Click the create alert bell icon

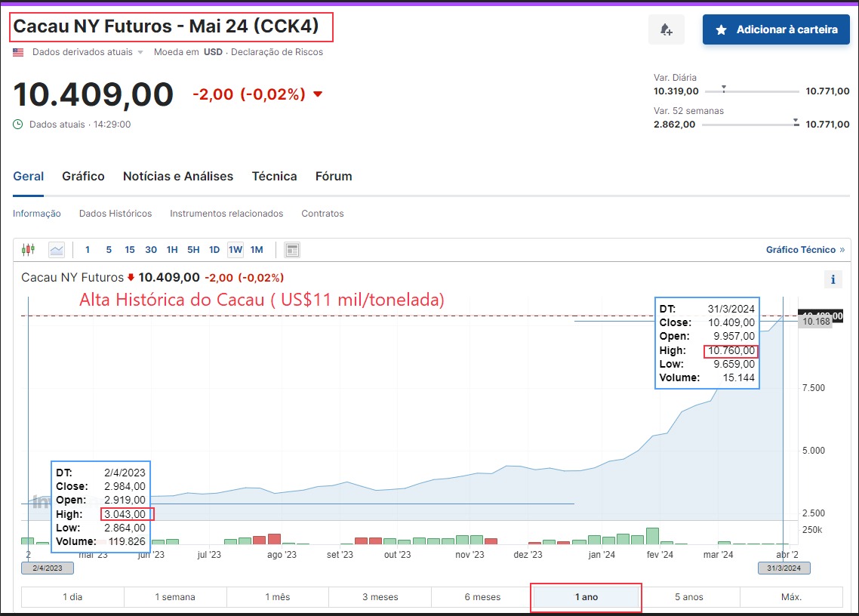[x=666, y=29]
